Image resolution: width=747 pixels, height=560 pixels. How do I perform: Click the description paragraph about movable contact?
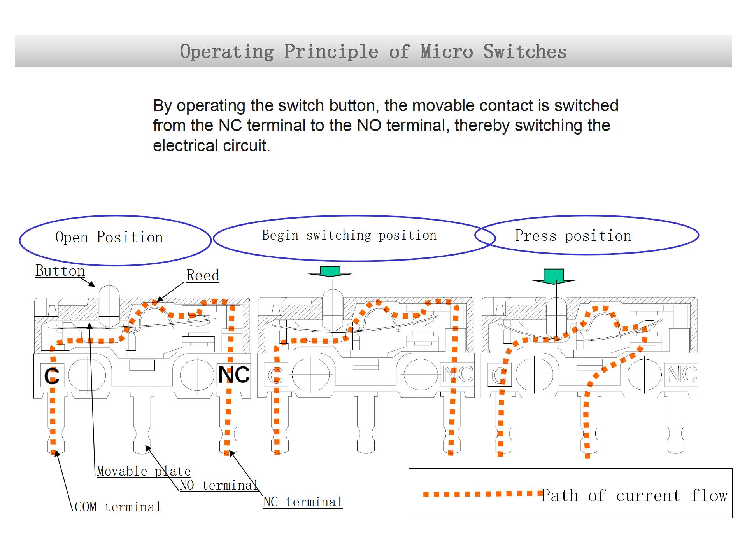[385, 125]
